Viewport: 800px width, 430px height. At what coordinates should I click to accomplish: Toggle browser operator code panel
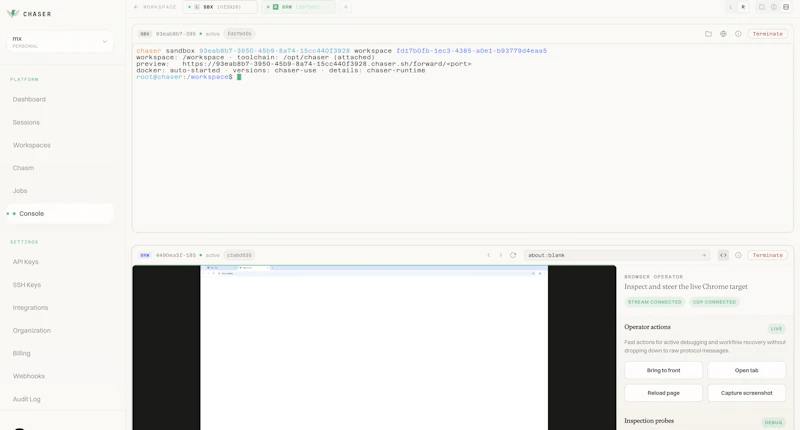click(x=723, y=255)
